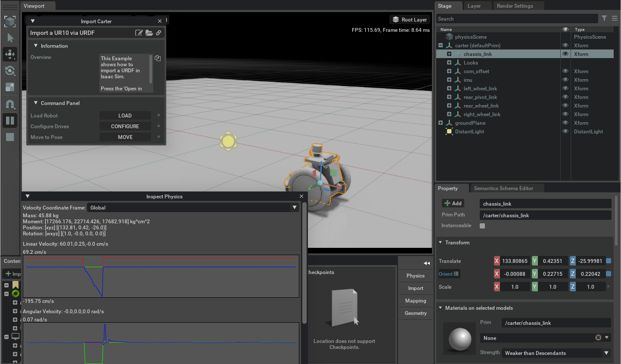The image size is (621, 364).
Task: Click the monitor My Computer icon
Action: pos(16,336)
